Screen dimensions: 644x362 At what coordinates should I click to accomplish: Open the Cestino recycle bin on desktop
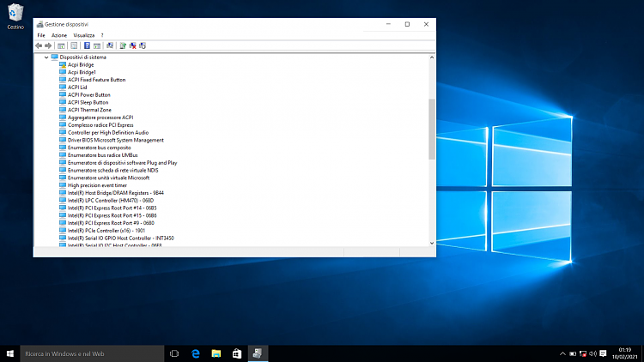coord(15,16)
